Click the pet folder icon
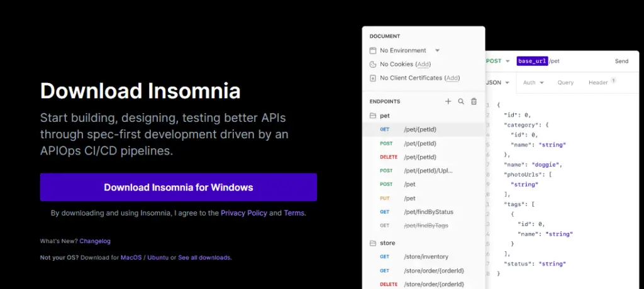644x289 pixels. pyautogui.click(x=373, y=116)
